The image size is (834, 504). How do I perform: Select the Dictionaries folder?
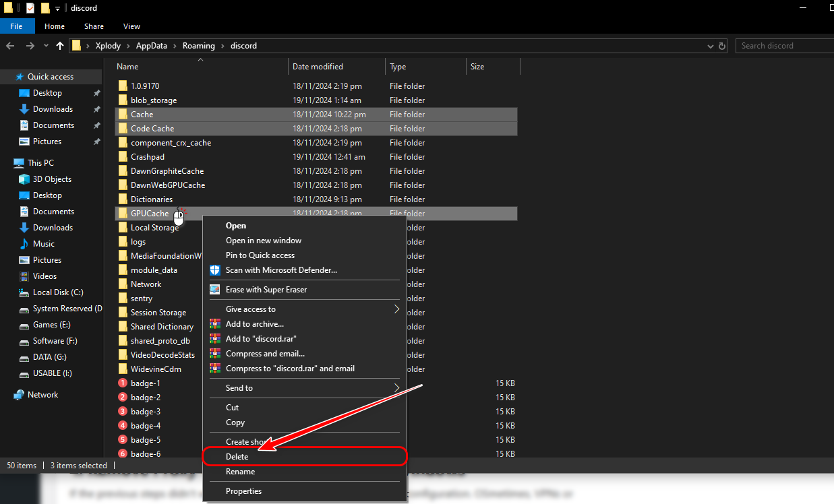(152, 199)
